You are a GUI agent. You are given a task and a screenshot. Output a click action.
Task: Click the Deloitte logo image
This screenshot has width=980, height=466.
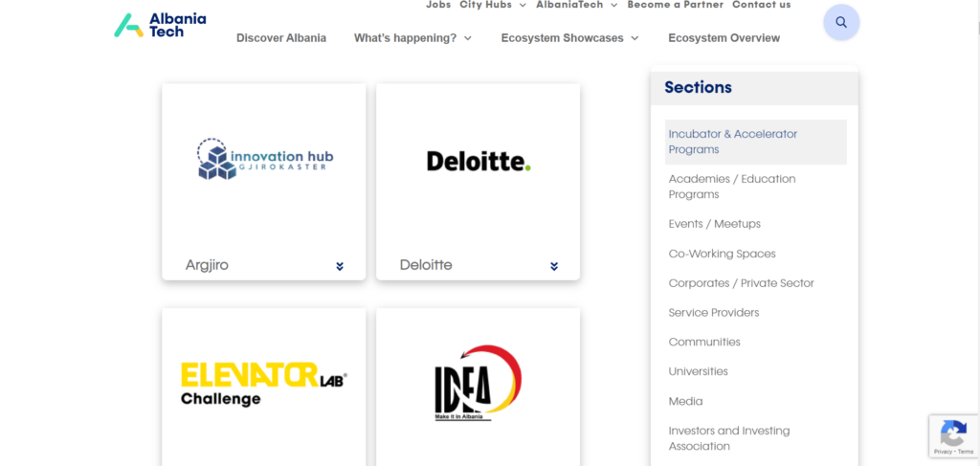coord(479,161)
